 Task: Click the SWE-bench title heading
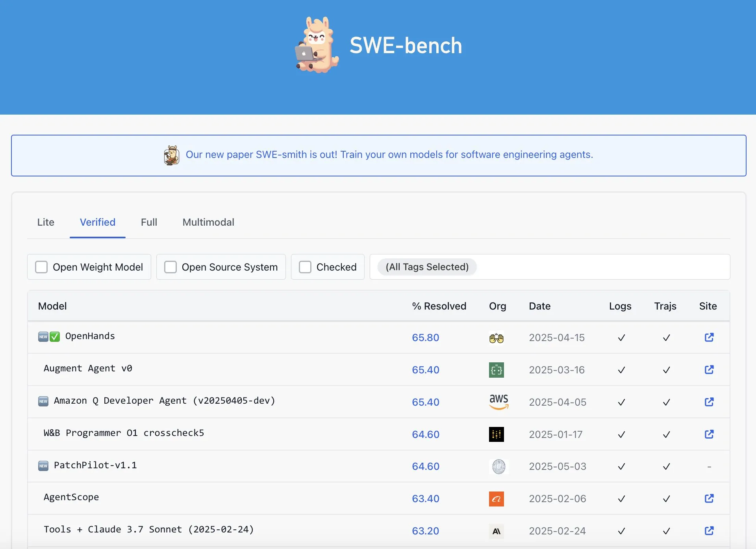coord(406,46)
